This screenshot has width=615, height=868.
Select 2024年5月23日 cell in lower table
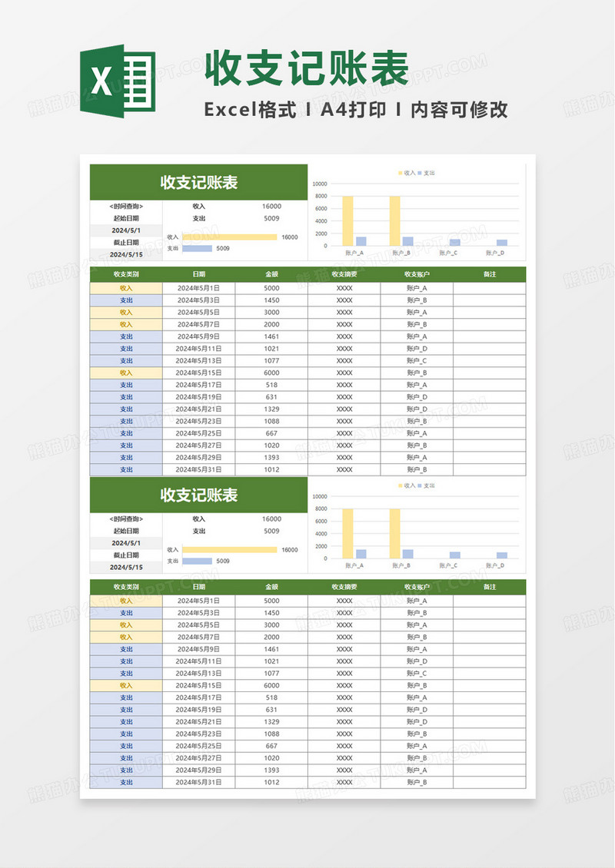point(199,734)
